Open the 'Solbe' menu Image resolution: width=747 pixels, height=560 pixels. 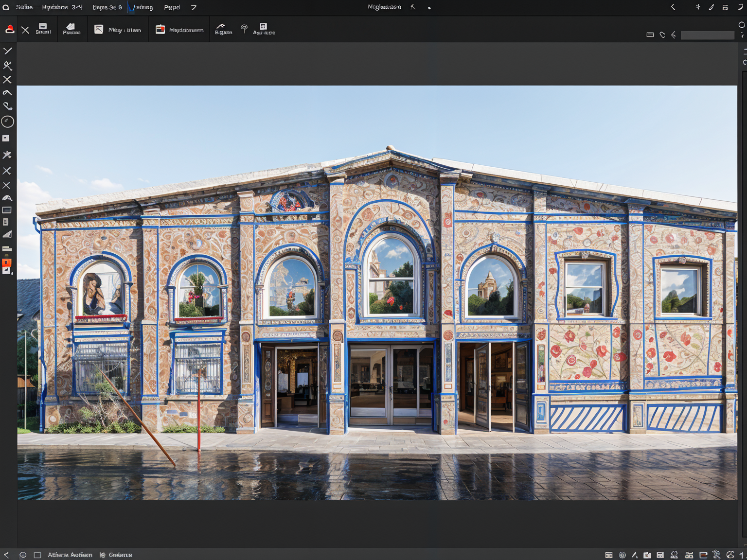[24, 7]
